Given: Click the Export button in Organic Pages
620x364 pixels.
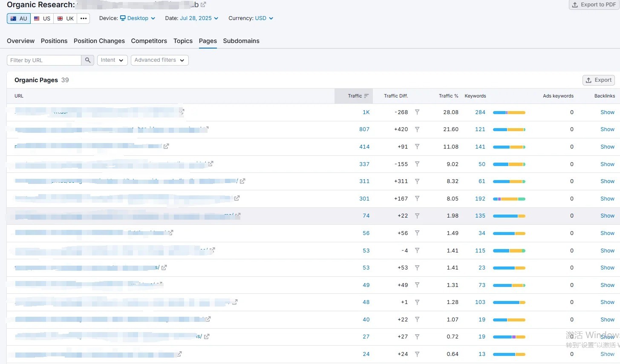Looking at the screenshot, I should tap(599, 80).
